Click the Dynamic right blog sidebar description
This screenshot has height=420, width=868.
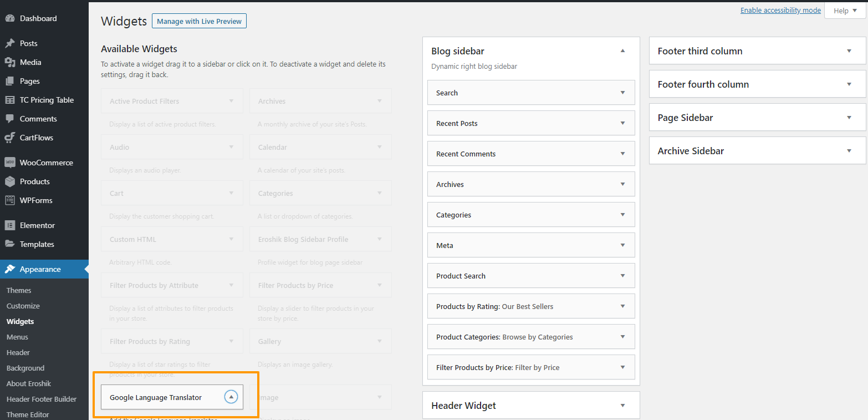pos(474,67)
